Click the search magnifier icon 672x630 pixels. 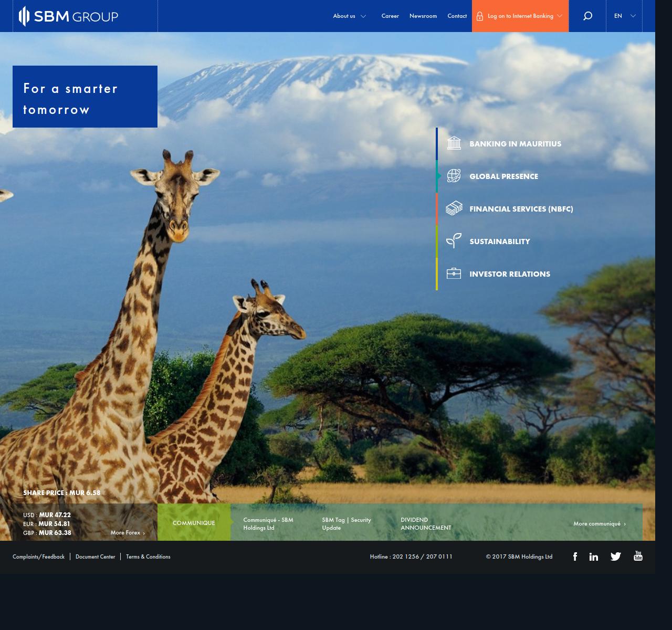(587, 16)
